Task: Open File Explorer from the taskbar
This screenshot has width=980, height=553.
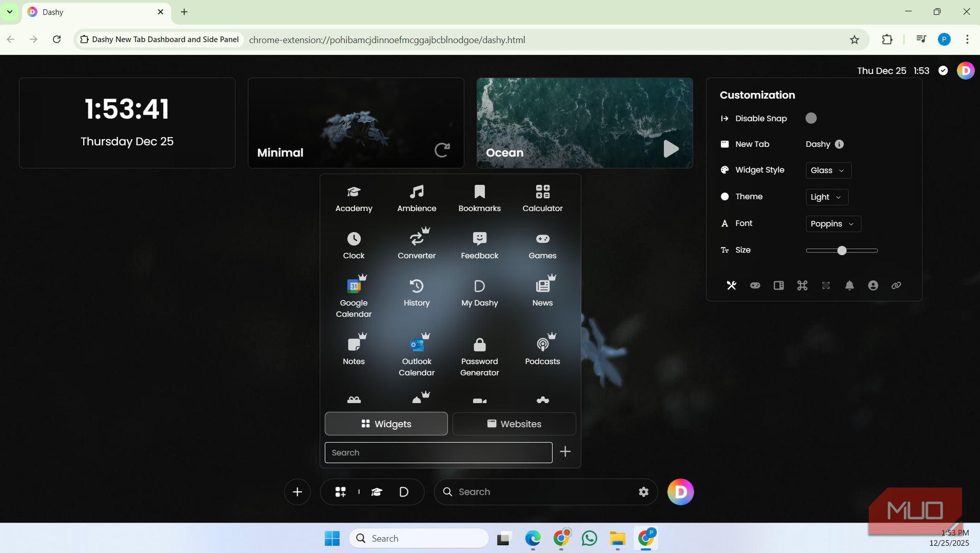Action: tap(618, 538)
